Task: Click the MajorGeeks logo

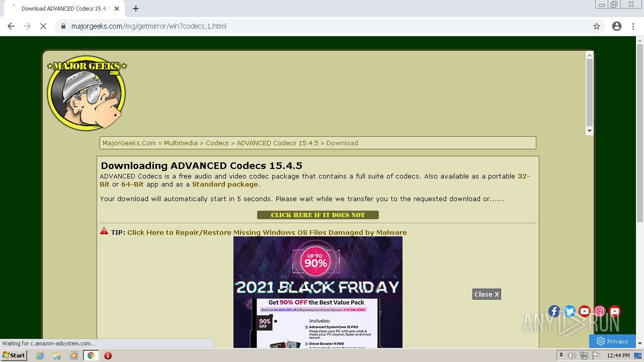Action: [x=87, y=93]
